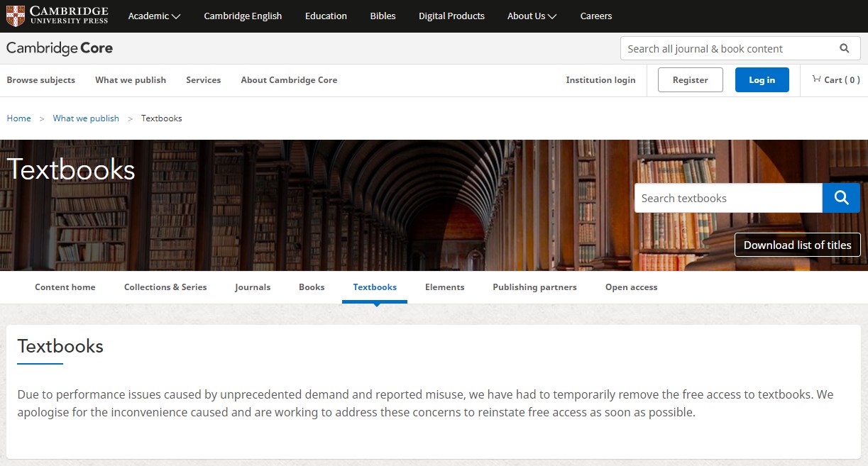The height and width of the screenshot is (466, 868).
Task: Click the Institution login link
Action: [600, 80]
